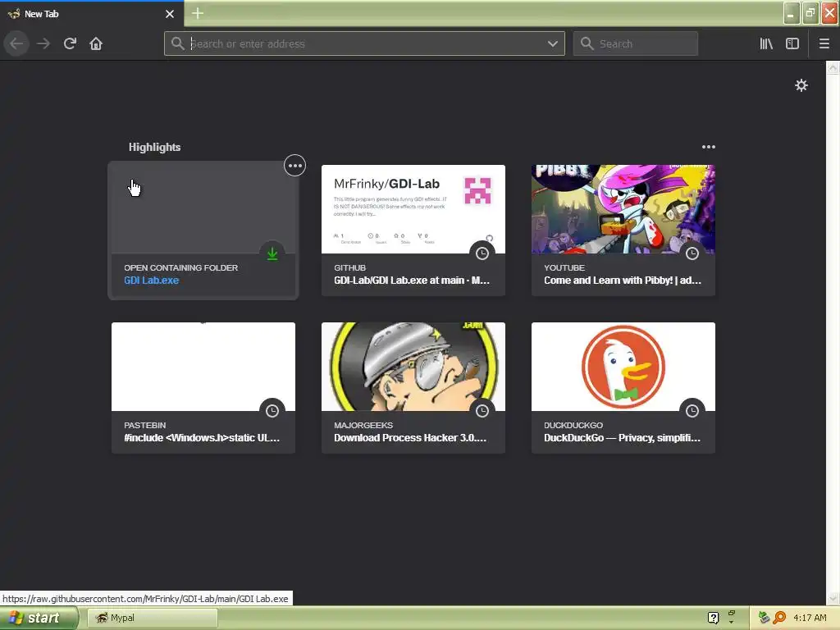Click the MajorGeeks mascot thumbnail
Viewport: 840px width, 630px height.
coord(413,367)
